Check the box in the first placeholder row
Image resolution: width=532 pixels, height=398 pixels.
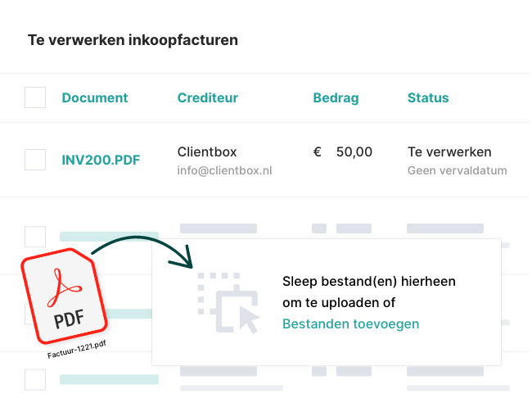35,237
